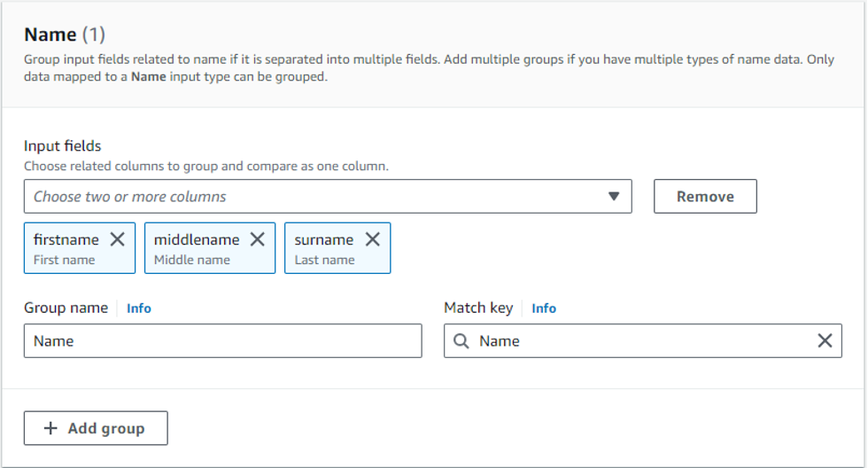This screenshot has width=868, height=468.
Task: Open Info link beside Match key
Action: pos(544,308)
